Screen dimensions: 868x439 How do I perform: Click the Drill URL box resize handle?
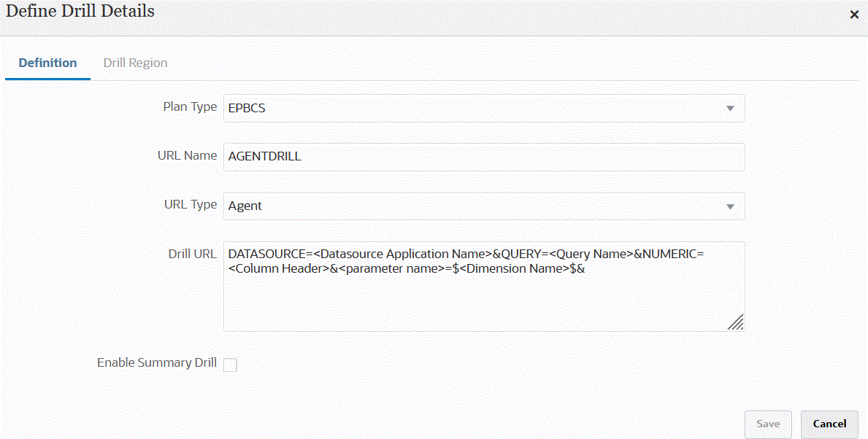(735, 322)
